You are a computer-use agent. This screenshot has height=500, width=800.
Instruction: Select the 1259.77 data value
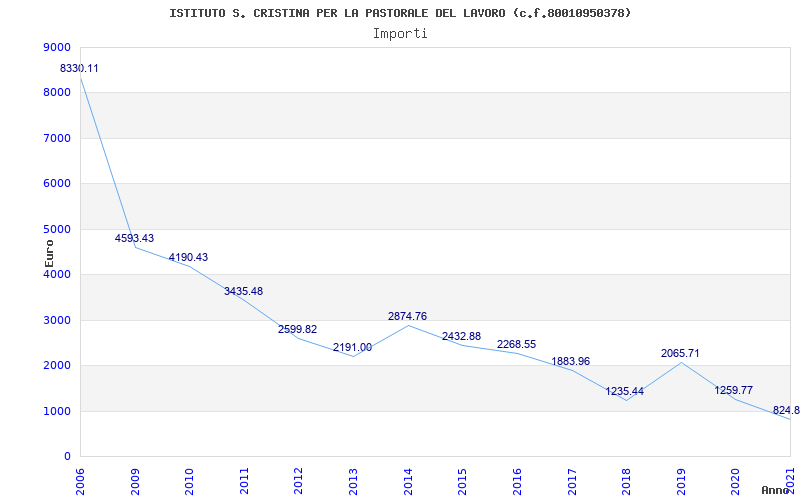pyautogui.click(x=734, y=390)
